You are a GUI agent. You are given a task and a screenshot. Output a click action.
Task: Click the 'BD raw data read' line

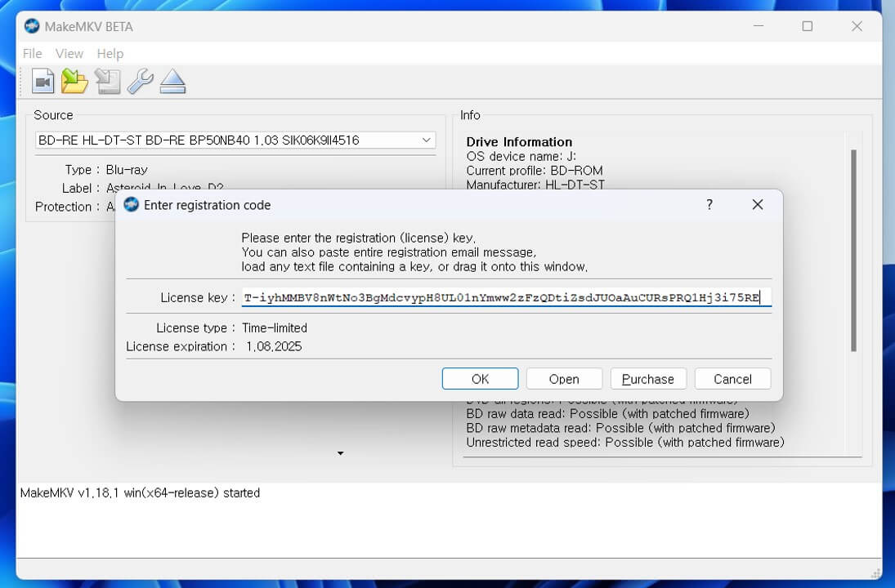point(608,413)
